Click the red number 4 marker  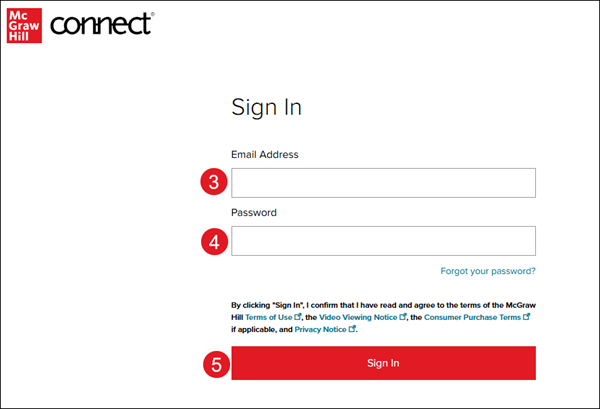pyautogui.click(x=211, y=241)
